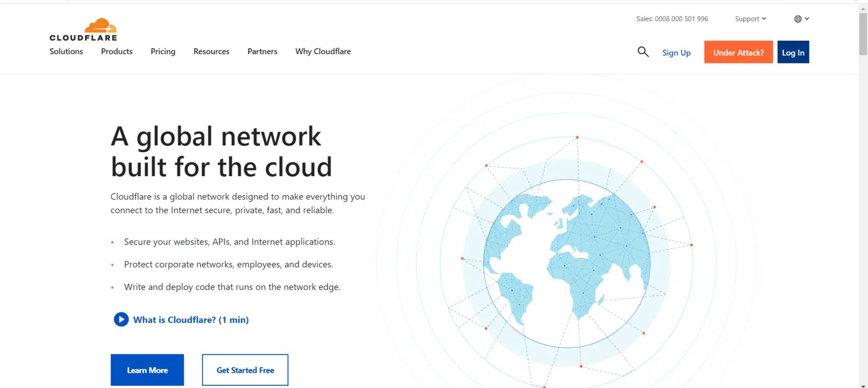This screenshot has width=868, height=388.
Task: Open the Products menu
Action: [117, 51]
